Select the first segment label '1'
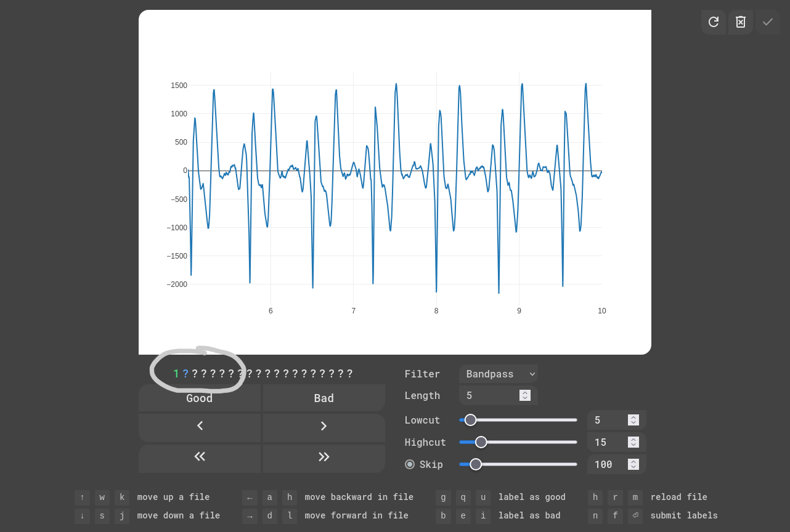This screenshot has height=532, width=790. tap(176, 374)
